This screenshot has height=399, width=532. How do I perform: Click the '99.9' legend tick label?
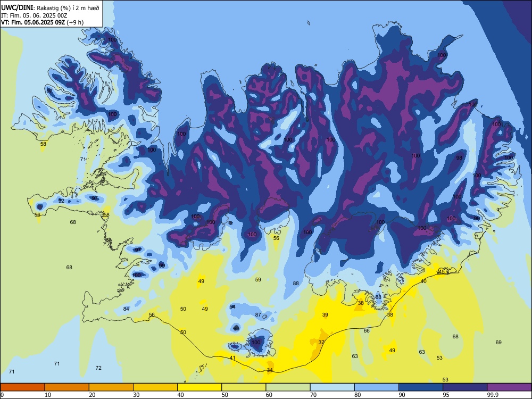[x=493, y=395]
